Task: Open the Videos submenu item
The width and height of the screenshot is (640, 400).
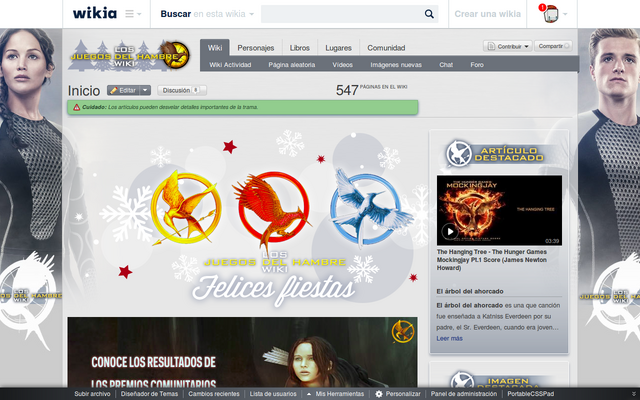Action: (x=342, y=64)
